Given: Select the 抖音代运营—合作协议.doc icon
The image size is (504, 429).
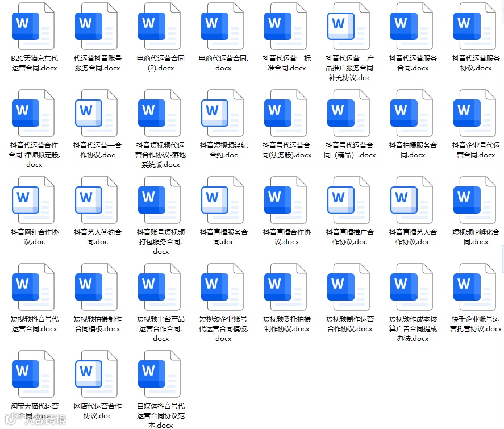Looking at the screenshot, I should 96,114.
